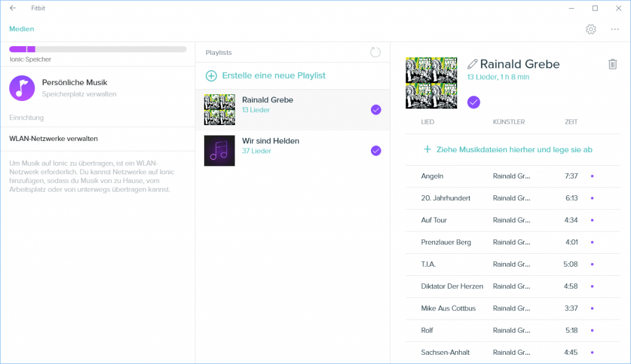Click the purple Persönliche Musik note icon
This screenshot has width=631, height=364.
(x=22, y=88)
